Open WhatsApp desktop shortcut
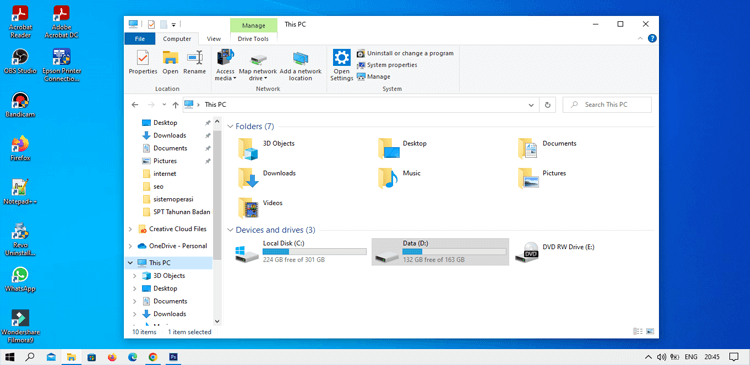Image resolution: width=750 pixels, height=365 pixels. pos(20,279)
